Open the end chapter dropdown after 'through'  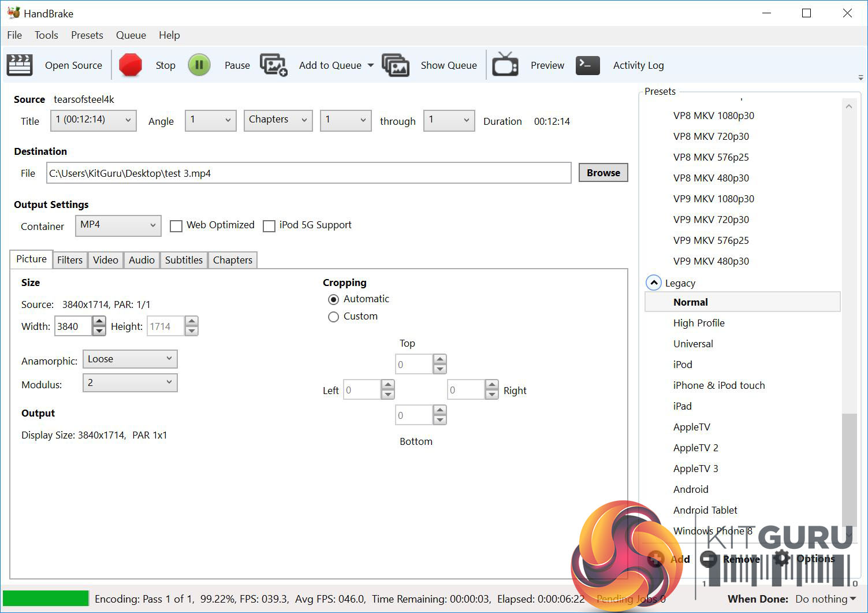[x=449, y=120]
